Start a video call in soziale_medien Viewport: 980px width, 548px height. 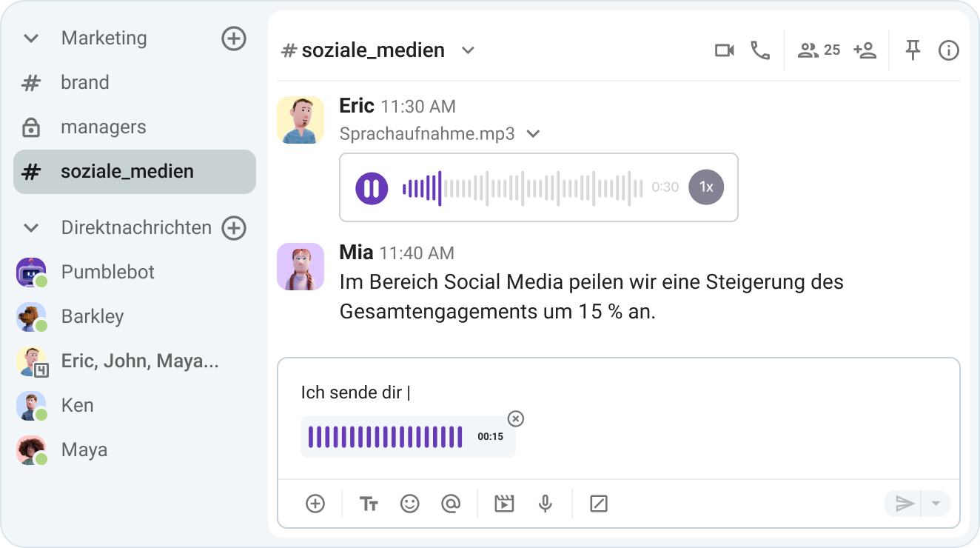724,50
